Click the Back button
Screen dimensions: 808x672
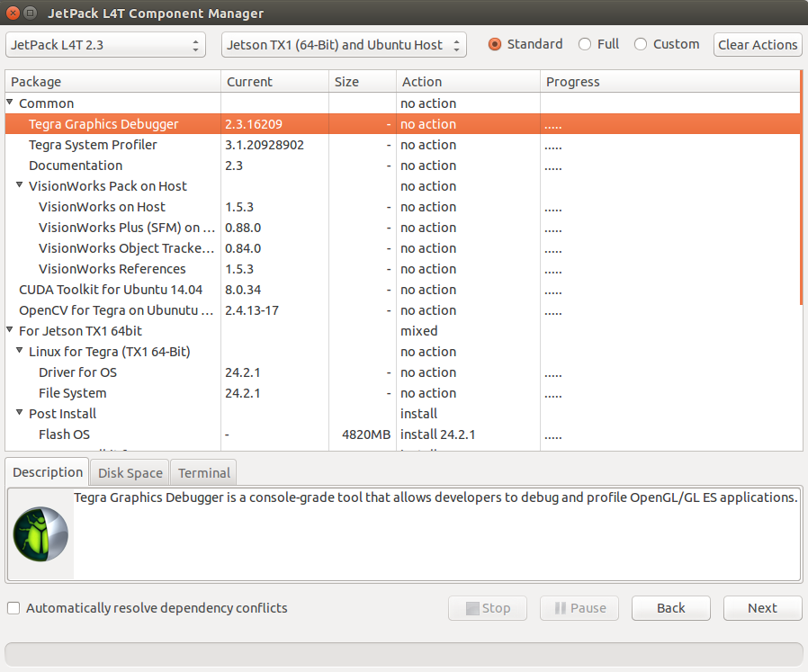671,608
